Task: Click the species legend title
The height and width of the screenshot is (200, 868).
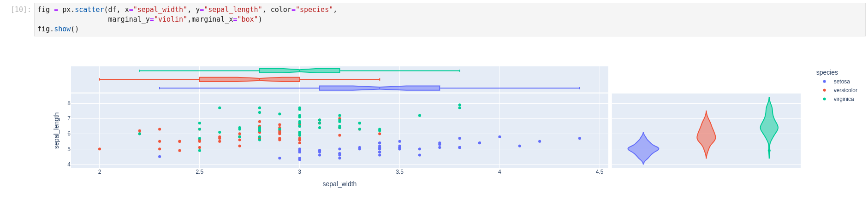Action: (x=826, y=72)
